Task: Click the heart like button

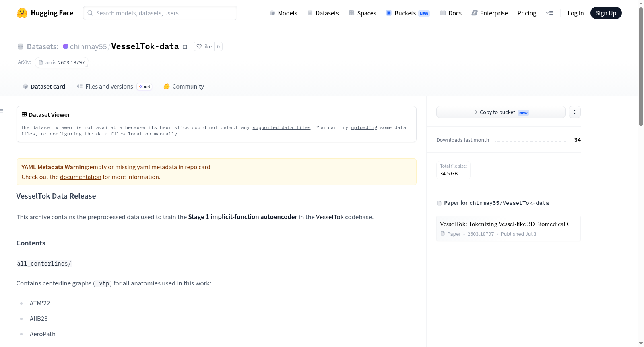Action: coord(204,46)
